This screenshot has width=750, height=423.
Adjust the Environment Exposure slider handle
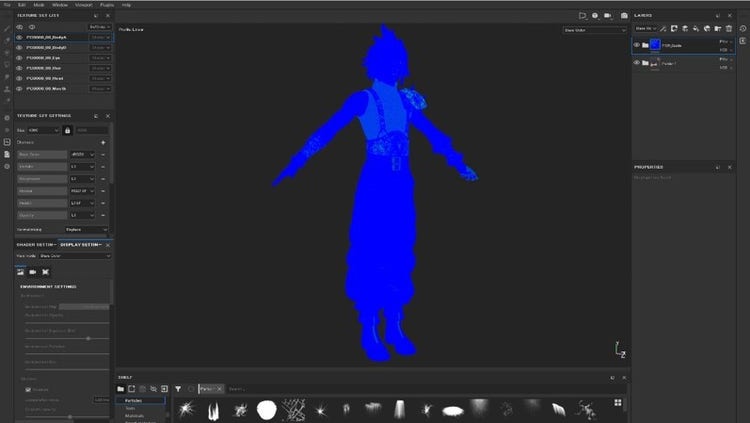pos(88,338)
